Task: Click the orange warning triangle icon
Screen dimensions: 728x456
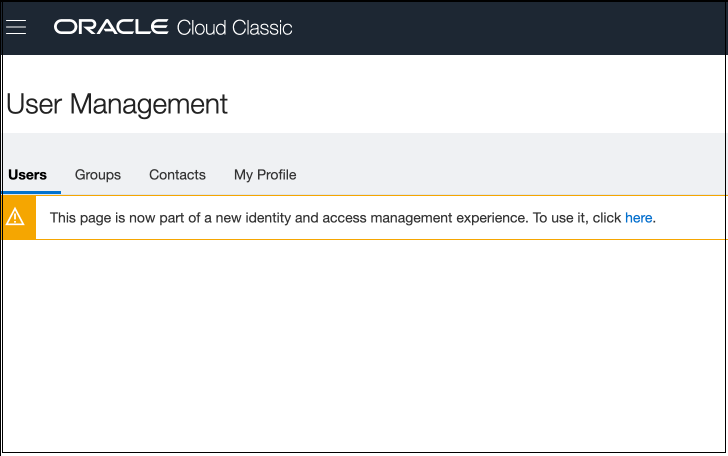Action: point(16,218)
